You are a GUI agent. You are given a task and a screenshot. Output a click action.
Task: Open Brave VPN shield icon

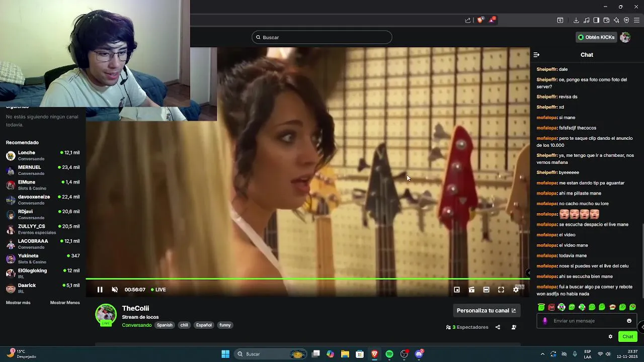click(626, 20)
